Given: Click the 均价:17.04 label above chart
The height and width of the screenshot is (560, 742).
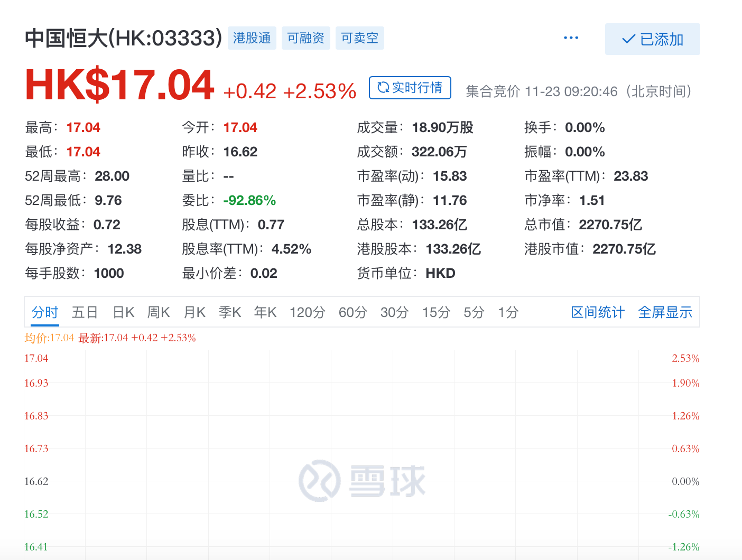Looking at the screenshot, I should 49,338.
